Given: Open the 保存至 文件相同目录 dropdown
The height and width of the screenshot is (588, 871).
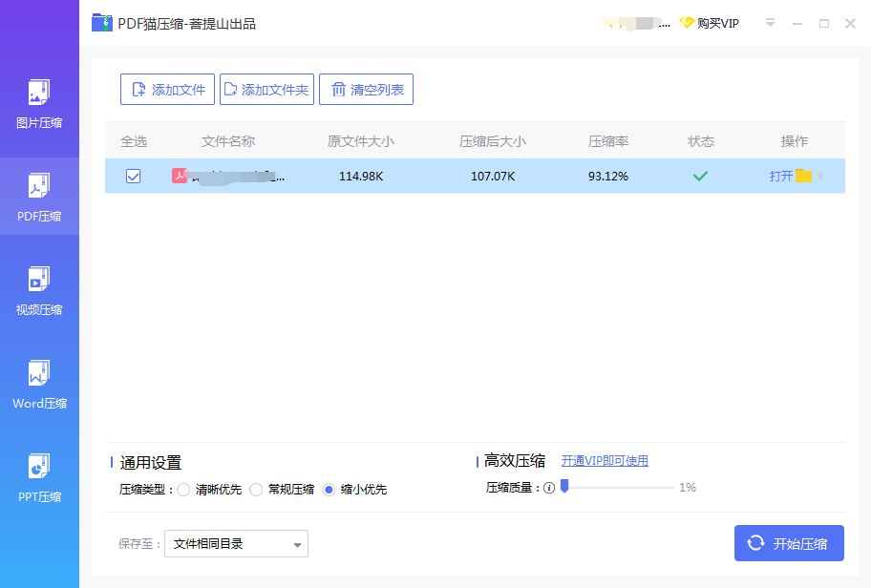Looking at the screenshot, I should (x=236, y=543).
